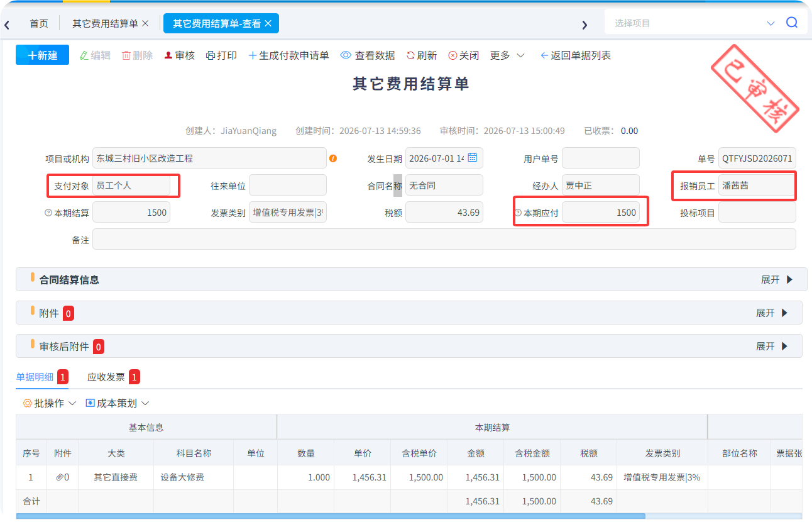Close the 其它费用结算单-查看 tab
812x522 pixels.
[x=268, y=23]
